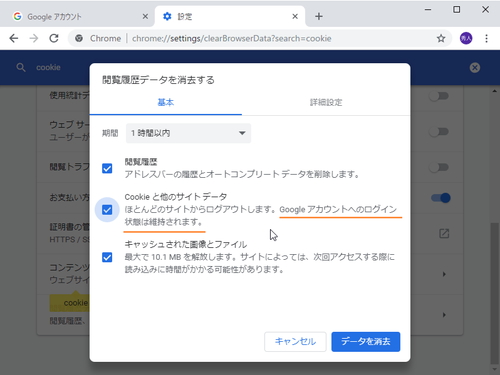Click the データを消去 button
This screenshot has width=500, height=375.
(366, 342)
